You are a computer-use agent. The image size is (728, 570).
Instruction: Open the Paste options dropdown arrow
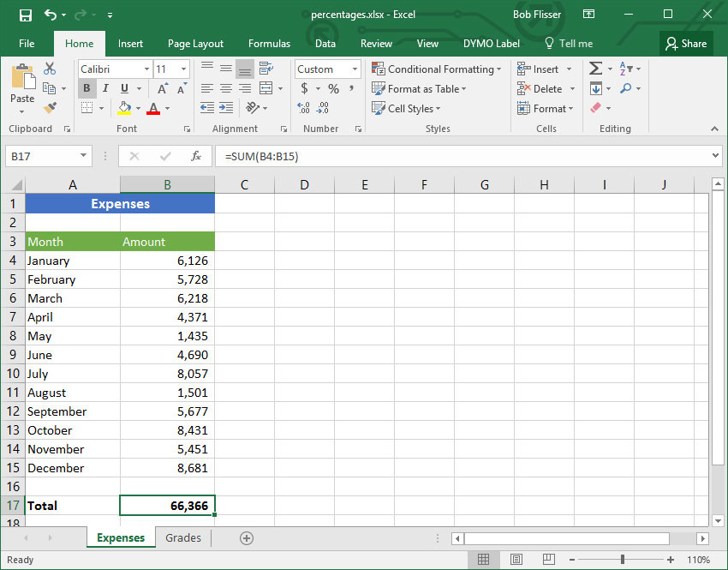click(x=21, y=111)
